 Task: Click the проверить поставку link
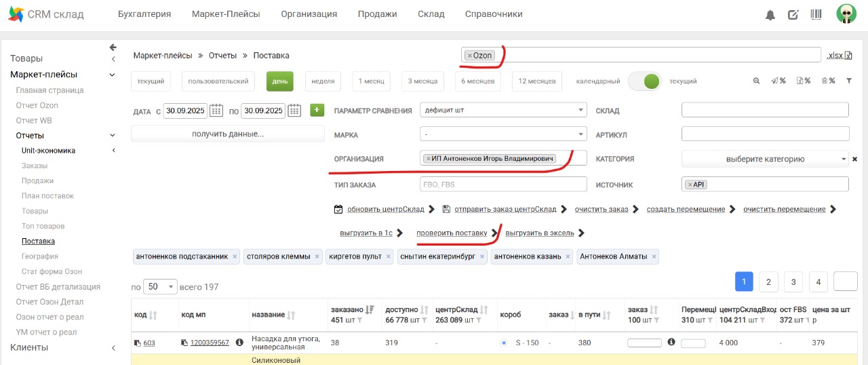tap(452, 233)
